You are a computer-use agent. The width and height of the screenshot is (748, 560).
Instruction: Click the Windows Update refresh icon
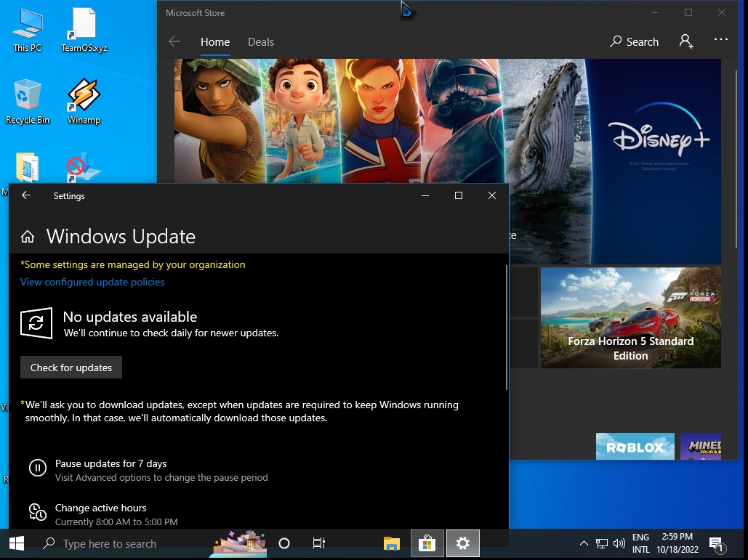coord(36,323)
